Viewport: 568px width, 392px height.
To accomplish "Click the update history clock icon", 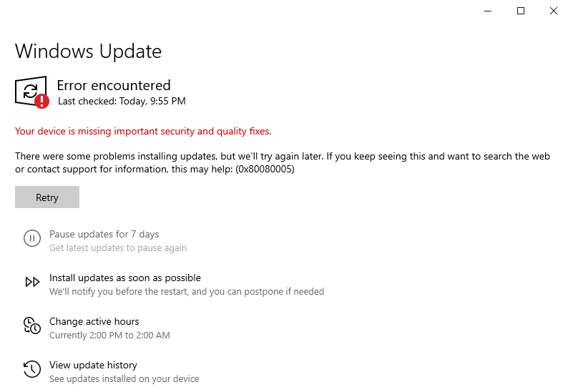I will [x=32, y=369].
